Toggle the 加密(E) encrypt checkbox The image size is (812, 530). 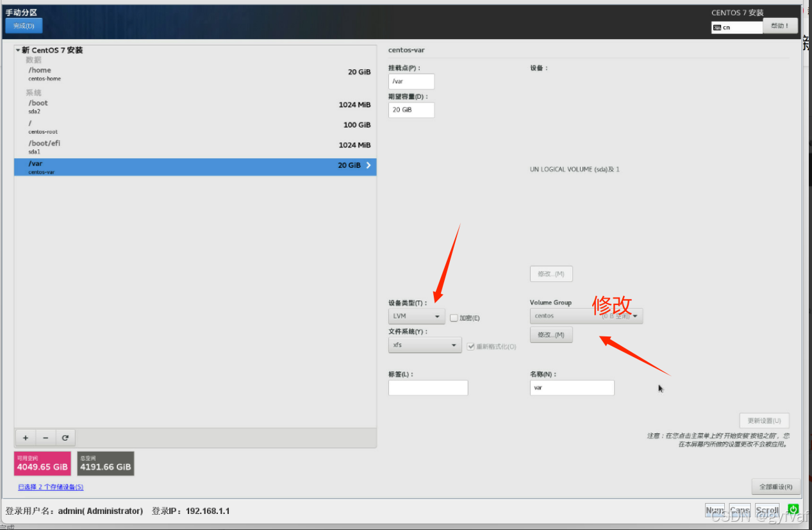click(454, 318)
